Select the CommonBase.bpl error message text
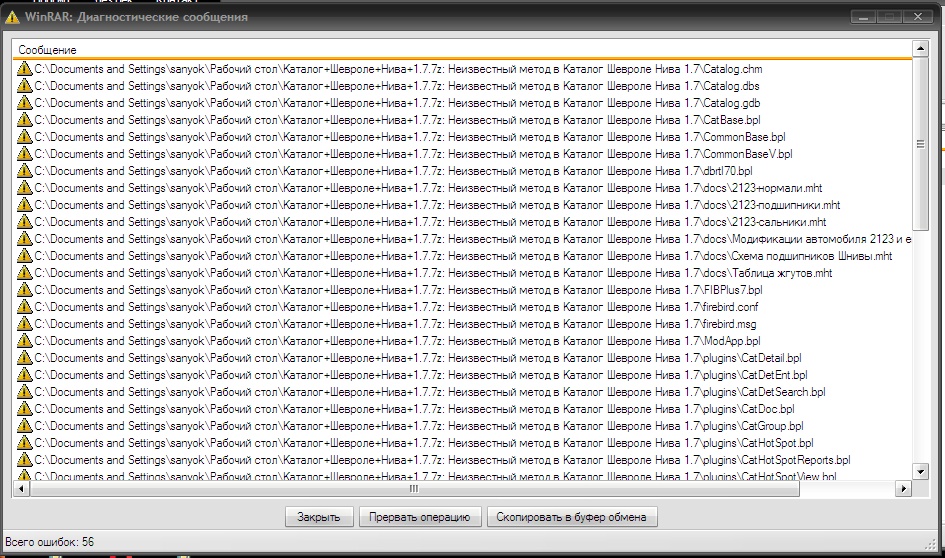945x558 pixels. pos(410,137)
